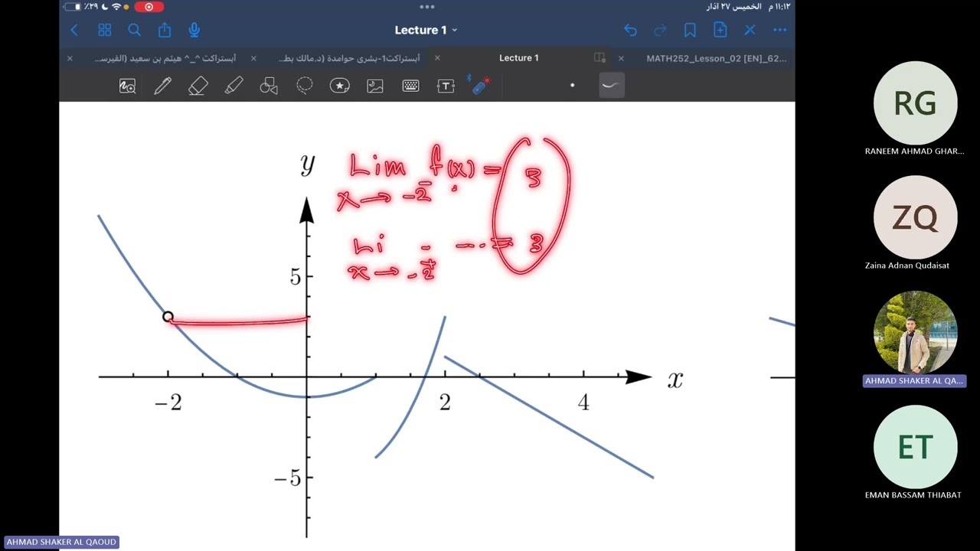Screen dimensions: 980x551
Task: Close the أبستراكت هيثم بن سعيد tab
Action: (x=70, y=58)
